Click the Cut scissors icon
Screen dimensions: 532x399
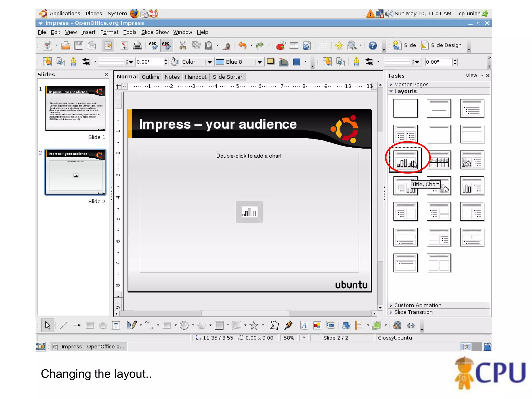click(183, 45)
